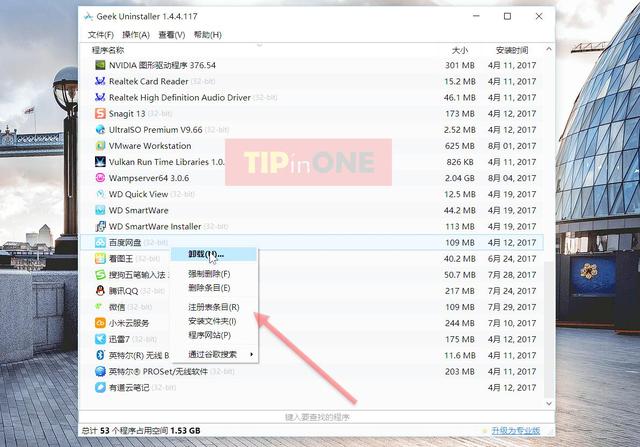
Task: Click the Vulkan Run Time Libraries icon
Action: pyautogui.click(x=100, y=162)
